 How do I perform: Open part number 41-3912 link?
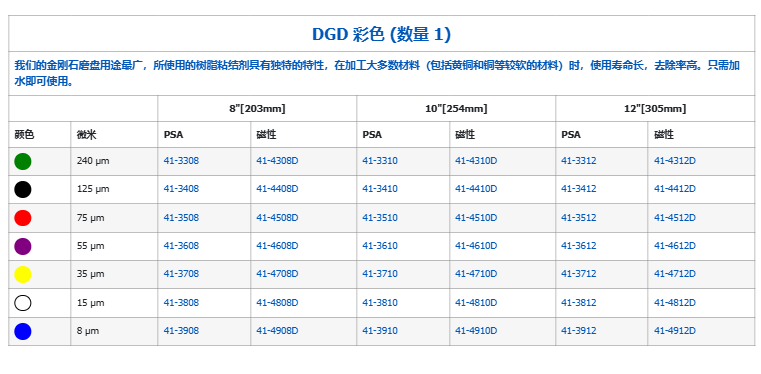click(579, 331)
